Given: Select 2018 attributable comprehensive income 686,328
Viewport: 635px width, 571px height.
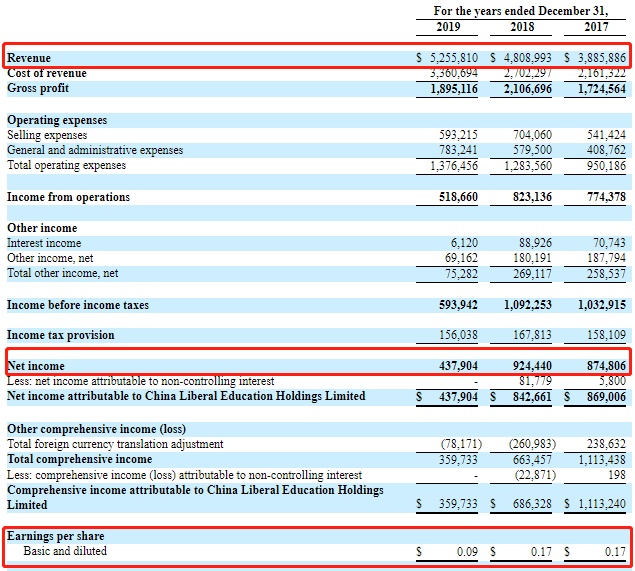Looking at the screenshot, I should click(533, 504).
